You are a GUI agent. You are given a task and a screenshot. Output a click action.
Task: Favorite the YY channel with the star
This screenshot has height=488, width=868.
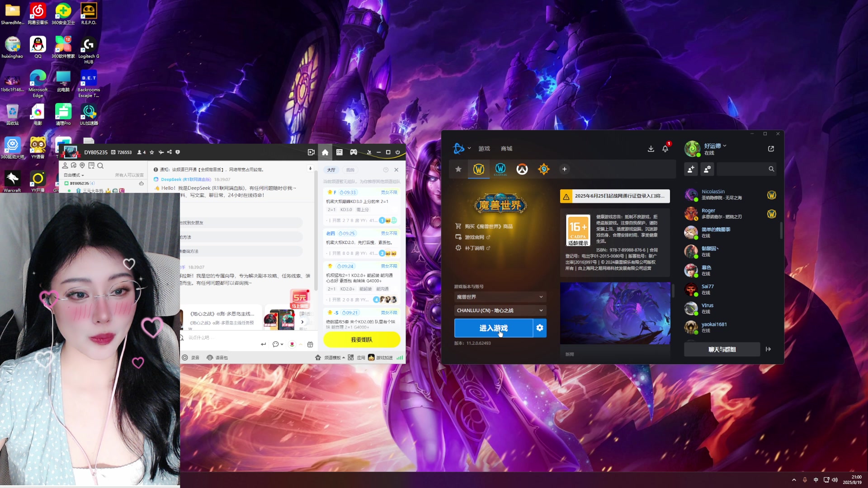click(x=152, y=152)
